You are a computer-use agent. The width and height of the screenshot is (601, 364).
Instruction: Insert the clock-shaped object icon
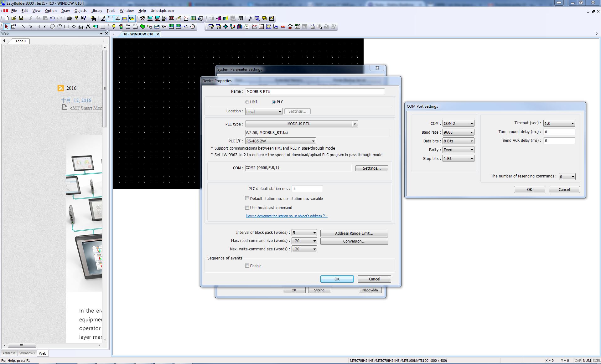coord(193,27)
